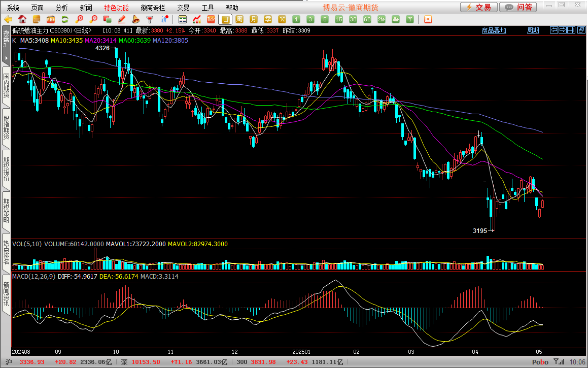The image size is (588, 368).
Task: Select 3-minute chart period
Action: [310, 19]
